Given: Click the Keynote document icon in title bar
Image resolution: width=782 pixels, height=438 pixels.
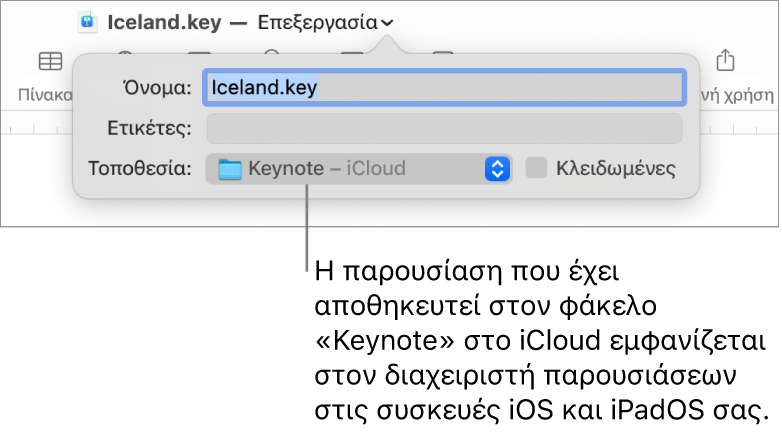Looking at the screenshot, I should tap(88, 22).
